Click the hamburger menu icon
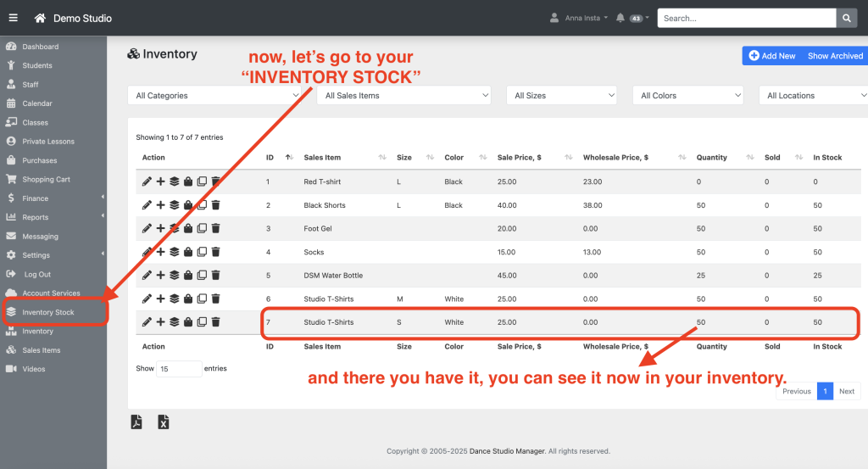The image size is (868, 469). pyautogui.click(x=14, y=18)
